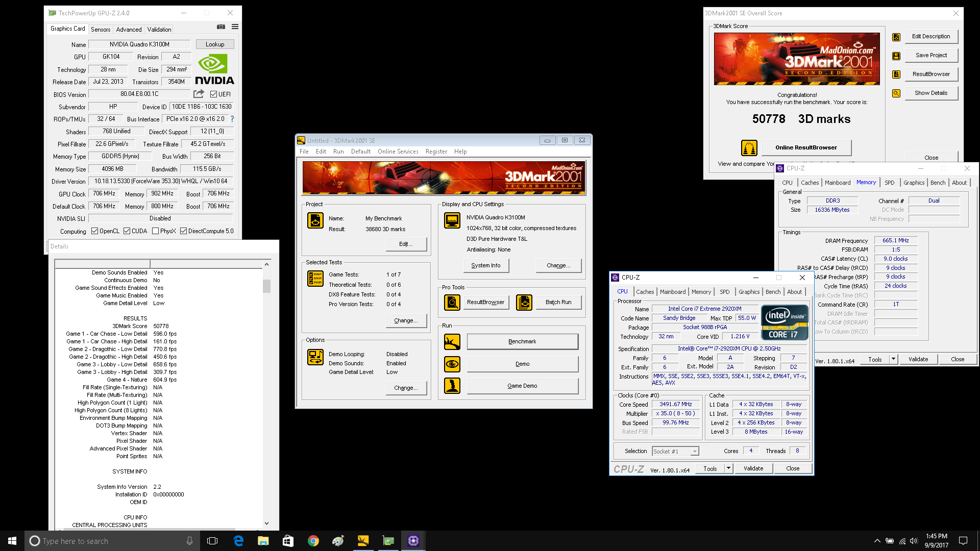Image resolution: width=980 pixels, height=551 pixels.
Task: Click the Microsoft Store taskbar icon
Action: pyautogui.click(x=288, y=541)
